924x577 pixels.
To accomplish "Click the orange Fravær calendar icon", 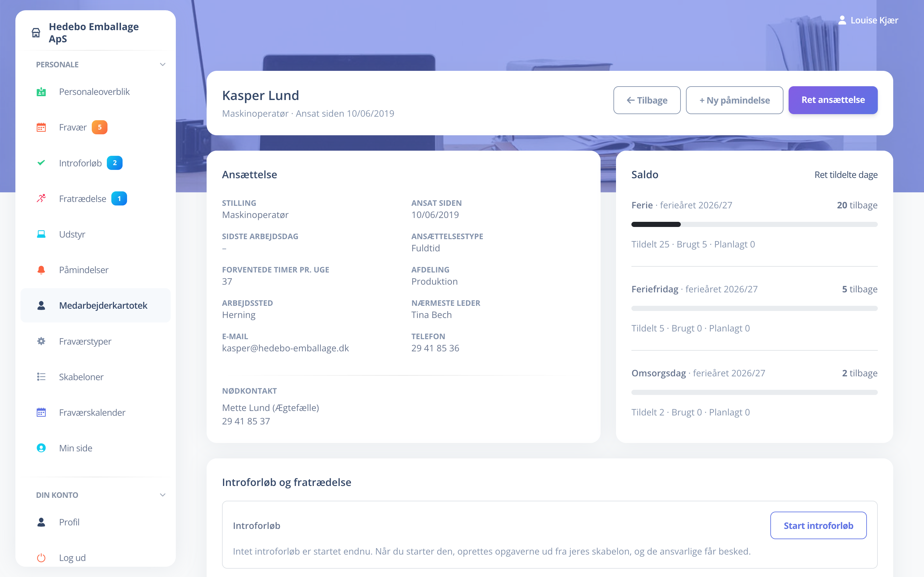I will tap(41, 127).
